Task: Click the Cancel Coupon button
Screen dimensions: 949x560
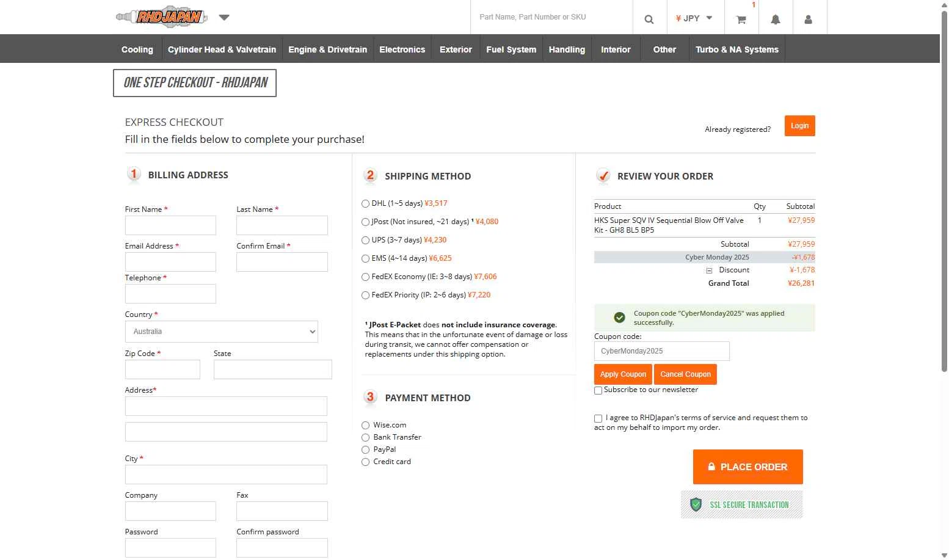Action: point(685,374)
